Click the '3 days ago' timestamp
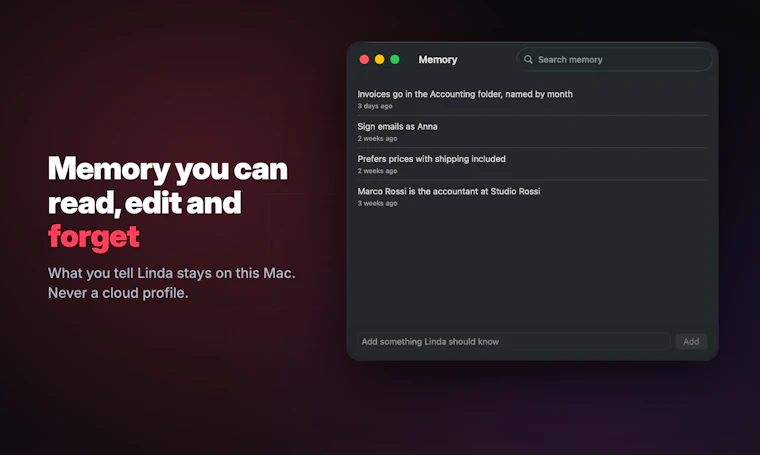 pyautogui.click(x=375, y=106)
